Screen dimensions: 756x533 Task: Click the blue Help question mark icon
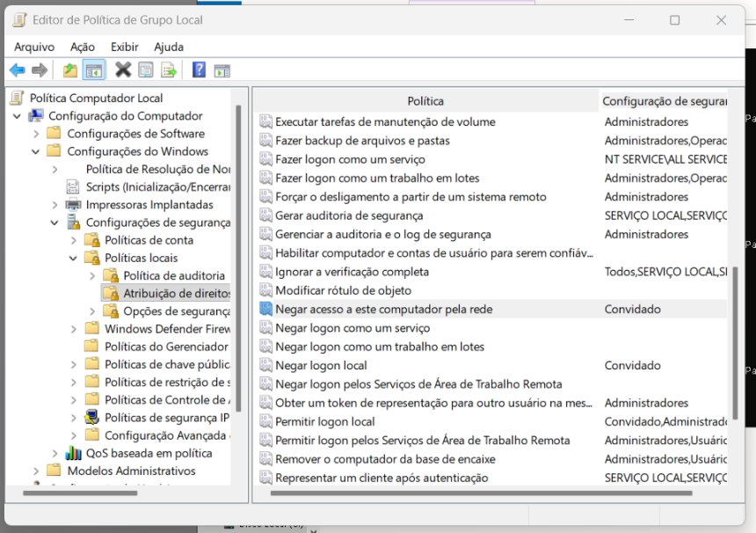(199, 70)
